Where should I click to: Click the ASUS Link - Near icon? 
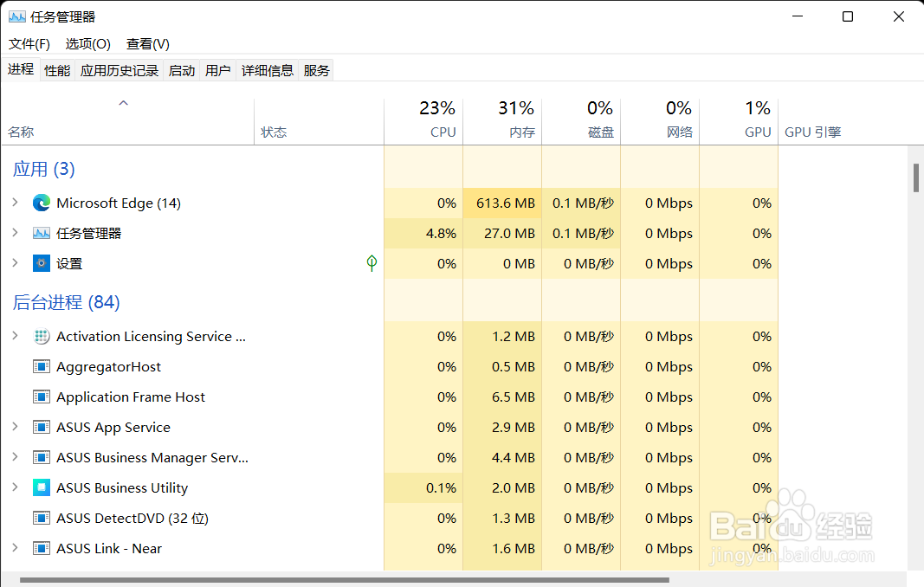(42, 549)
